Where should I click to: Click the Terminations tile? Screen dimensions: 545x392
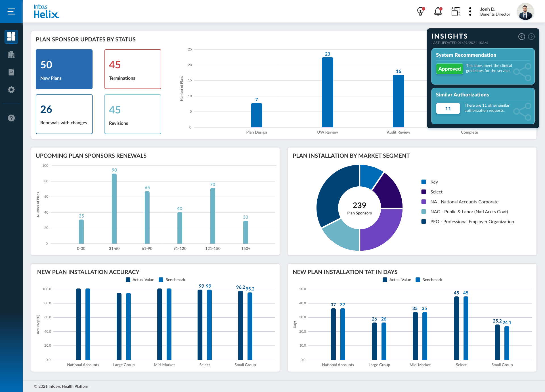pos(133,69)
